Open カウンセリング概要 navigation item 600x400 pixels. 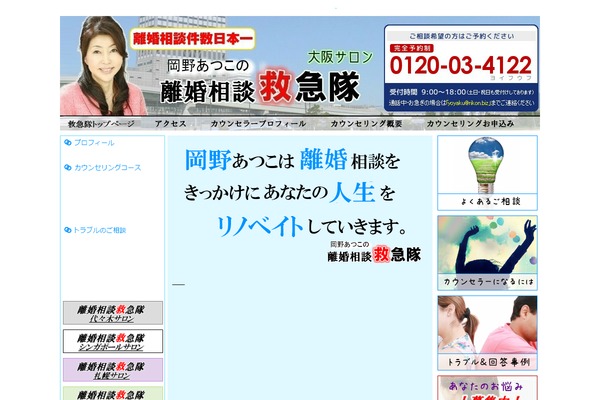click(366, 124)
